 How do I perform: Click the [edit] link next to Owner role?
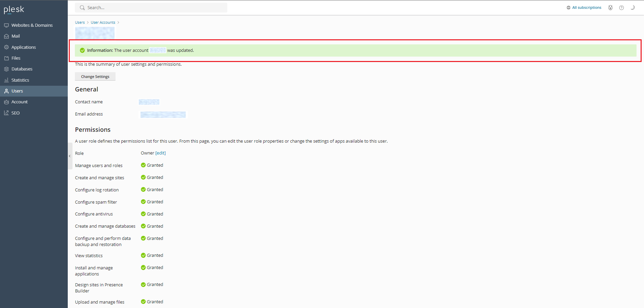[x=161, y=153]
